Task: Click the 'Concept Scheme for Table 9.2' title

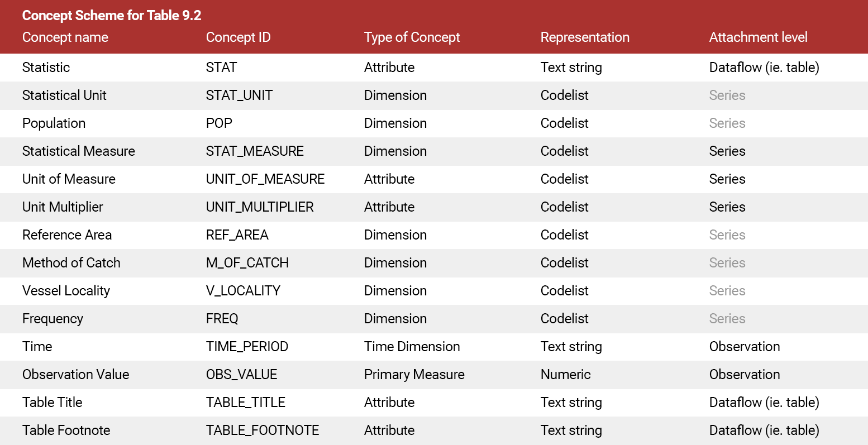Action: (112, 16)
